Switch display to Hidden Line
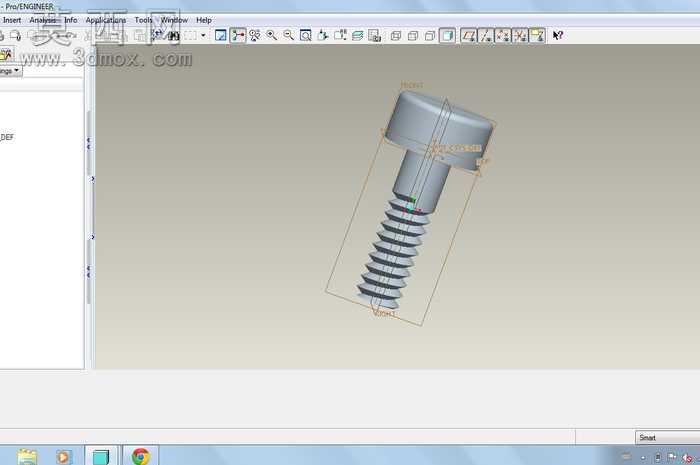The height and width of the screenshot is (465, 700). point(413,35)
